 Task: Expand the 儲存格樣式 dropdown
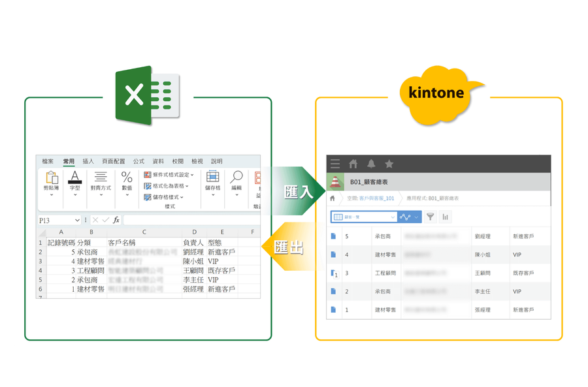tap(182, 197)
